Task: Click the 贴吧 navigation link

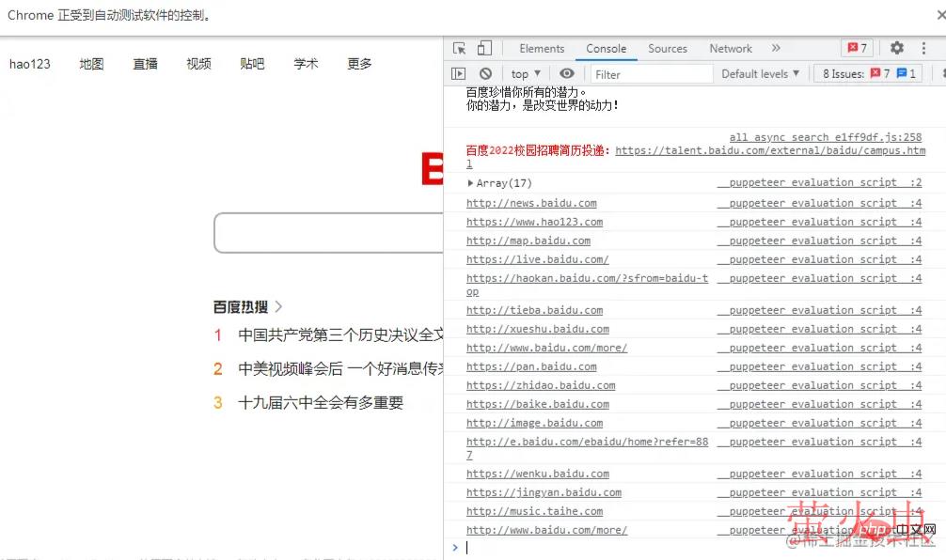Action: [252, 64]
